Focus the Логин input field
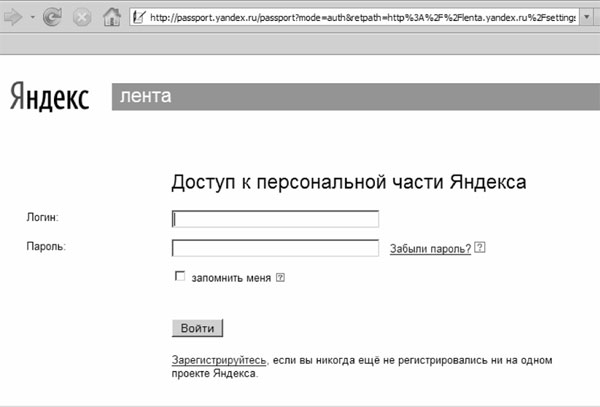Screen dimensions: 600x407 click(275, 219)
